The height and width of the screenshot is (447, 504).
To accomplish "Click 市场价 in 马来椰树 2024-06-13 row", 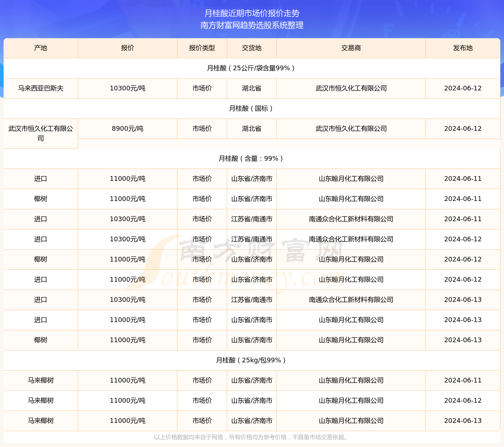I will pos(202,421).
